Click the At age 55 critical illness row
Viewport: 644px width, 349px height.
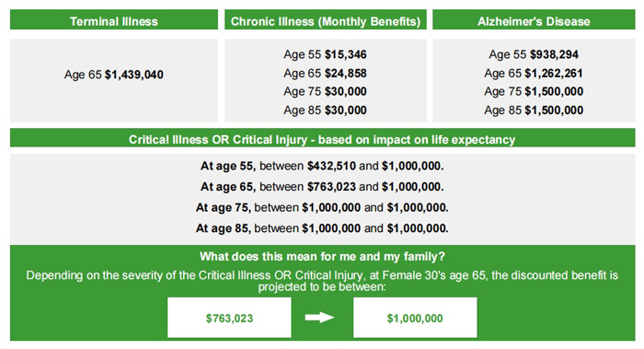tap(322, 166)
